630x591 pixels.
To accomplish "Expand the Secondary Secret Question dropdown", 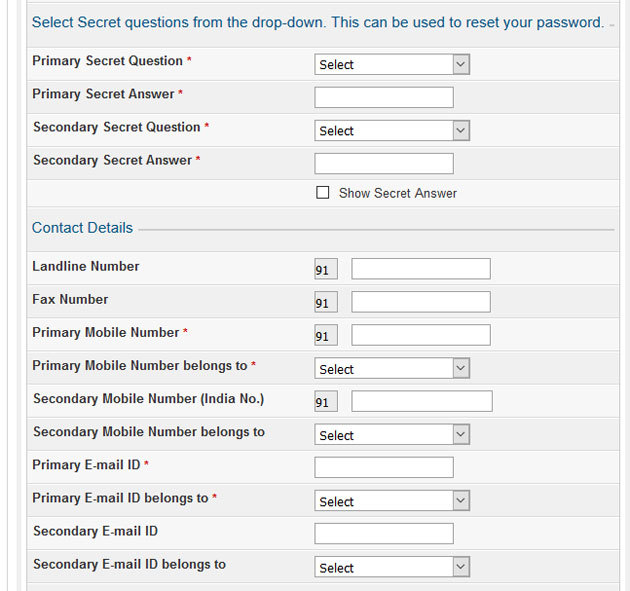I will point(391,130).
